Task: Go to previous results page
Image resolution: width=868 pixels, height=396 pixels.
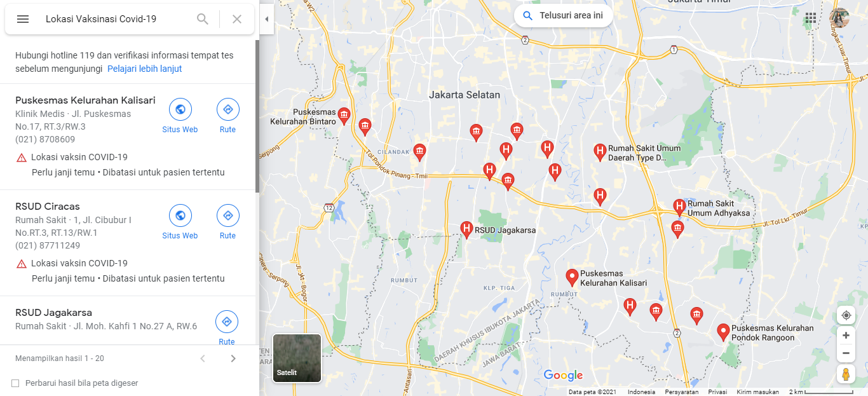Action: point(203,358)
